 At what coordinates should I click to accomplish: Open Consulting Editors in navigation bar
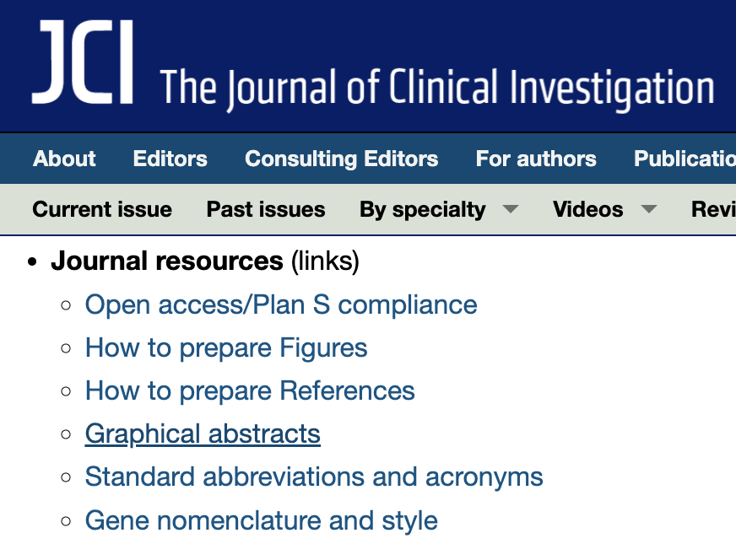click(x=341, y=159)
